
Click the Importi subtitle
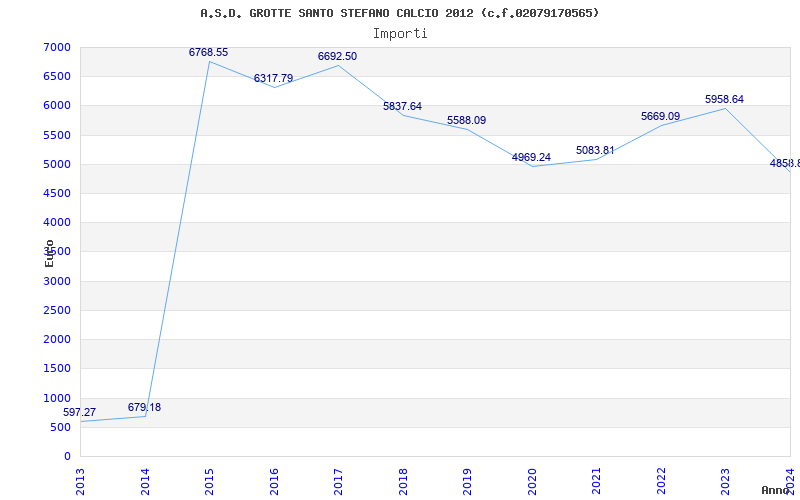400,34
